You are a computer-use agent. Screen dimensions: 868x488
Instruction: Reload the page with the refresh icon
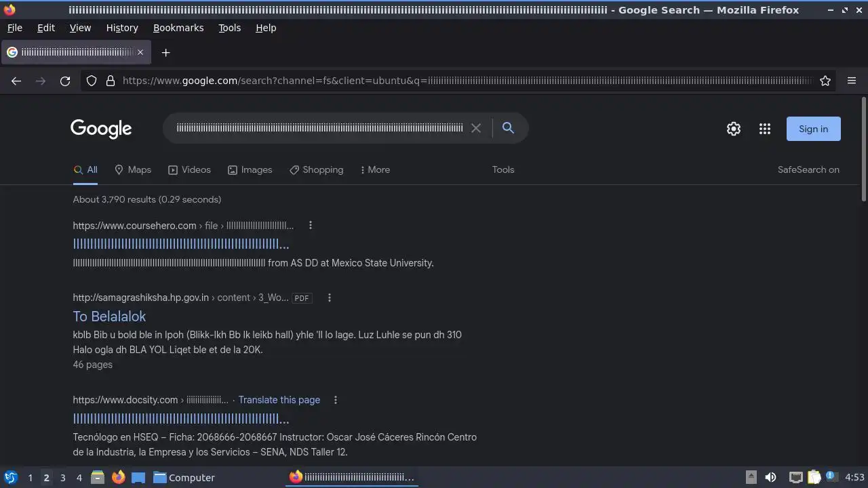tap(65, 81)
